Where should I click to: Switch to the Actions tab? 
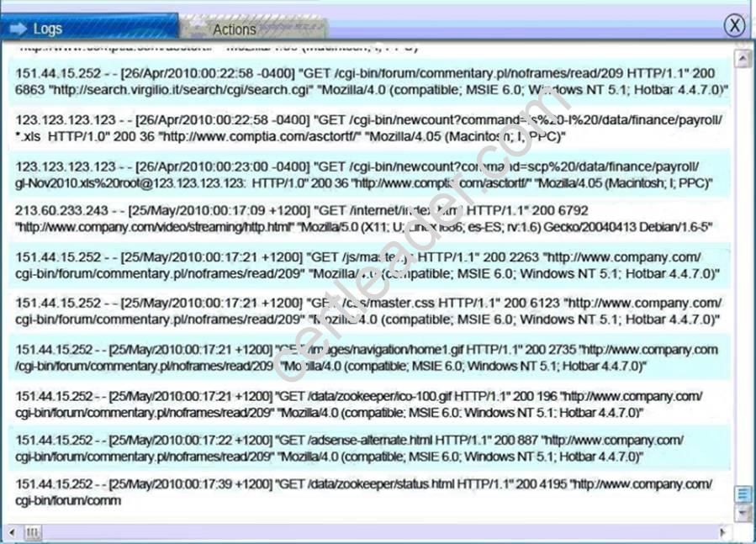point(233,29)
